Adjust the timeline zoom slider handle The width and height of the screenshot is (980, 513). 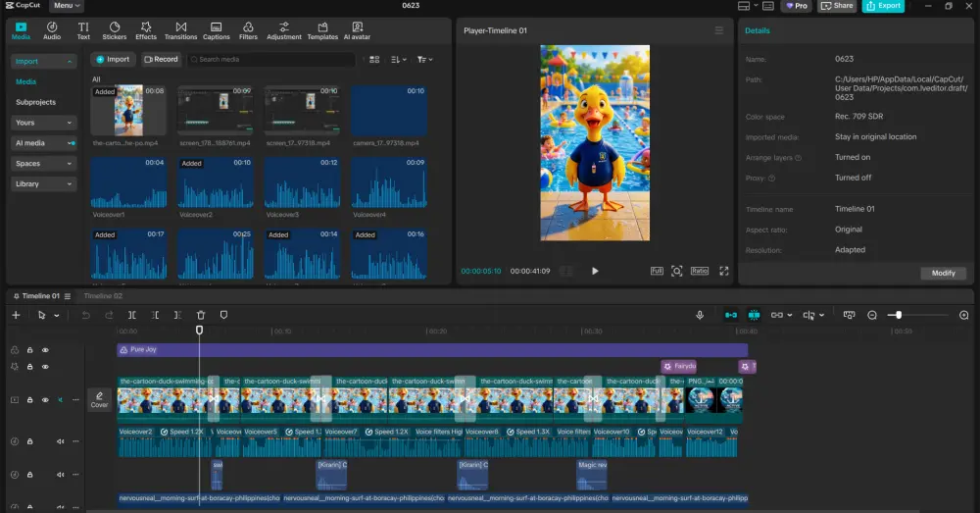[898, 315]
